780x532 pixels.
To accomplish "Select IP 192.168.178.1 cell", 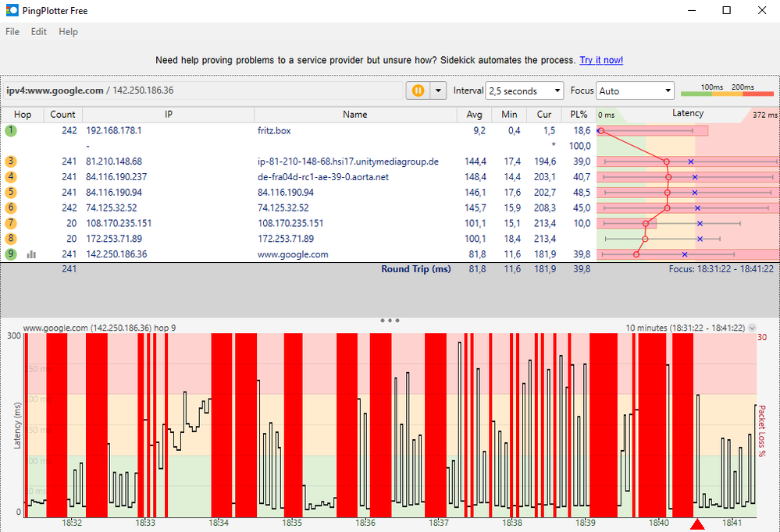I will [114, 131].
